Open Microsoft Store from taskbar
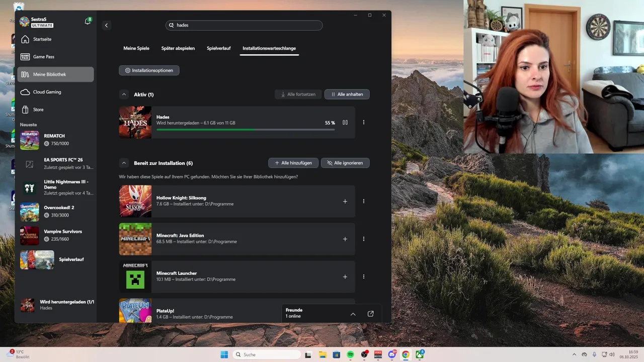 coord(337,354)
